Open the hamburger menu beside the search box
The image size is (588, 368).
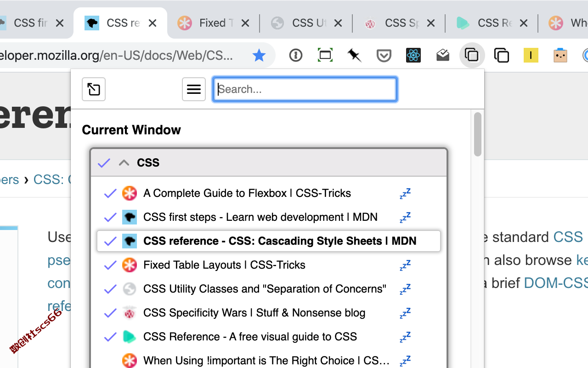[194, 89]
